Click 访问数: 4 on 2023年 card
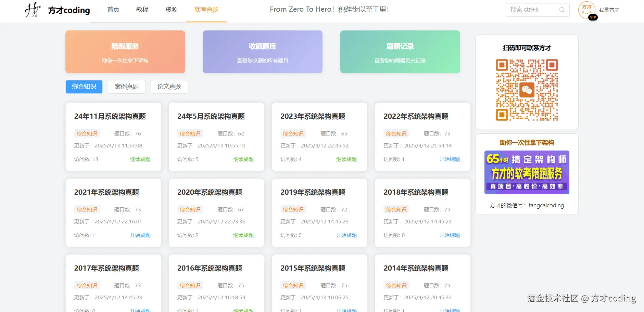 pyautogui.click(x=291, y=159)
